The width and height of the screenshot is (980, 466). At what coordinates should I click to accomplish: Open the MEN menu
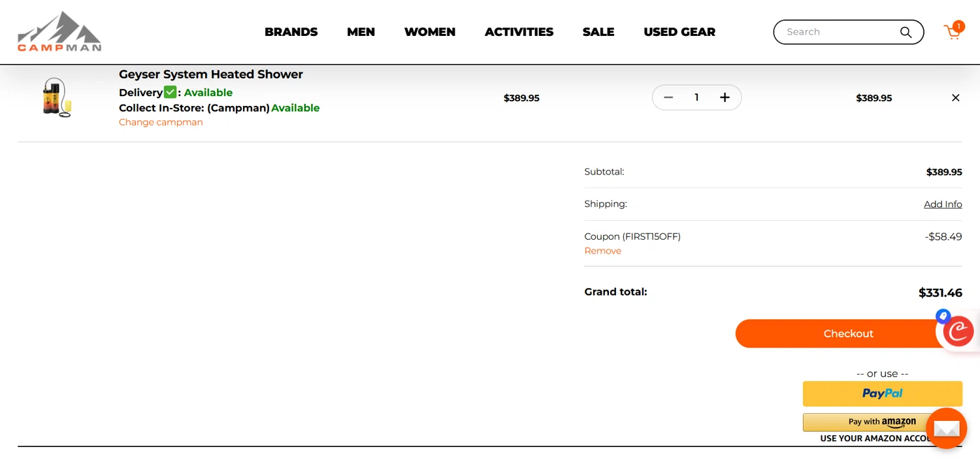coord(361,32)
